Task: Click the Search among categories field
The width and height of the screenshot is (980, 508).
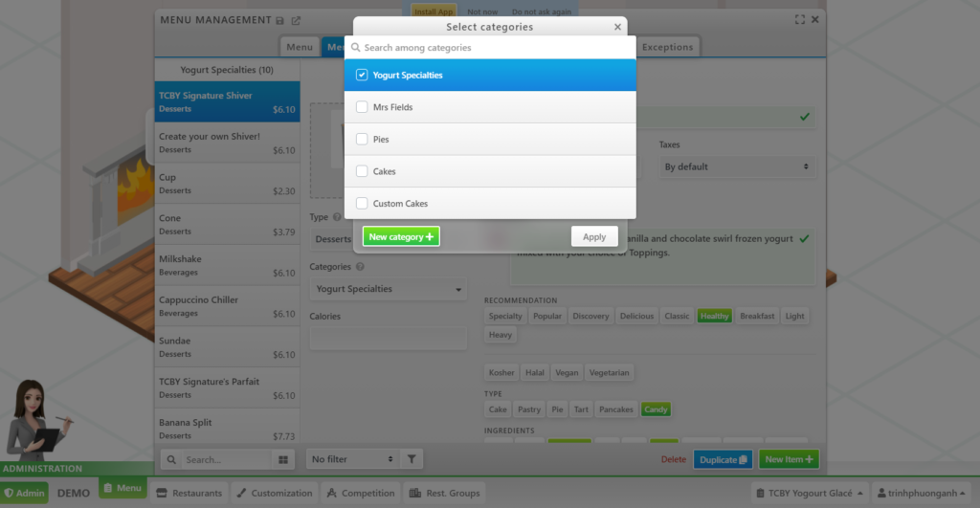Action: (x=490, y=48)
